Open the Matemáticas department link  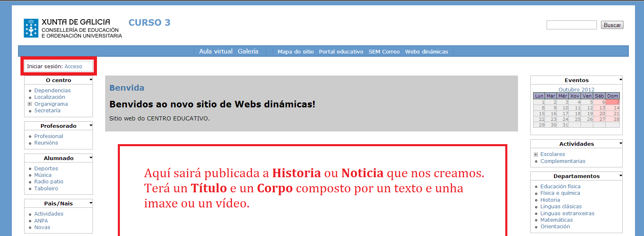coord(556,220)
